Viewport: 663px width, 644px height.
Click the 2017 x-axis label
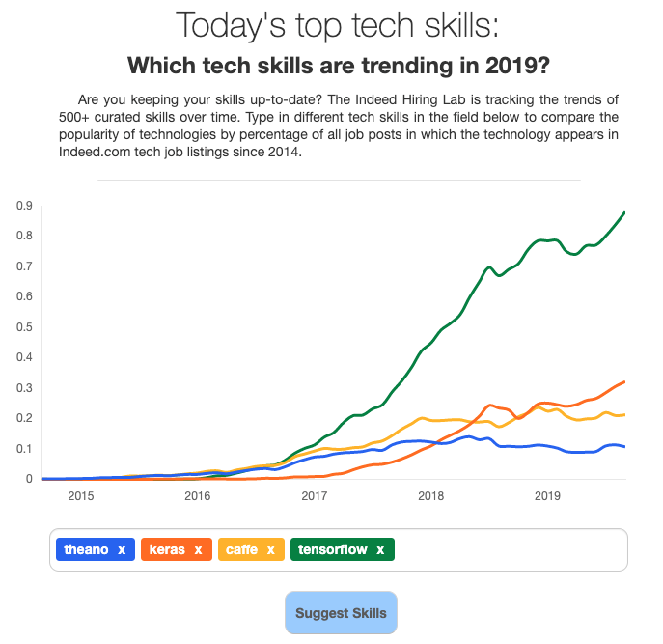click(315, 496)
